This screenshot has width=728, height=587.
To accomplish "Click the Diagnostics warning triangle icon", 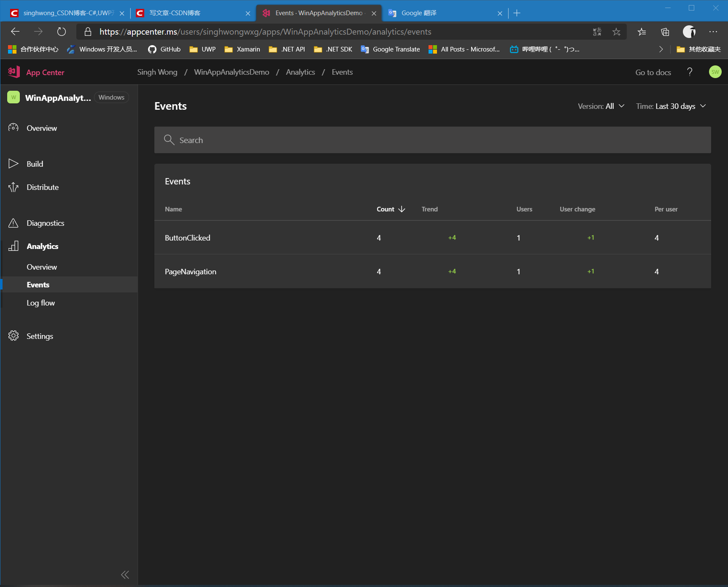I will [13, 223].
